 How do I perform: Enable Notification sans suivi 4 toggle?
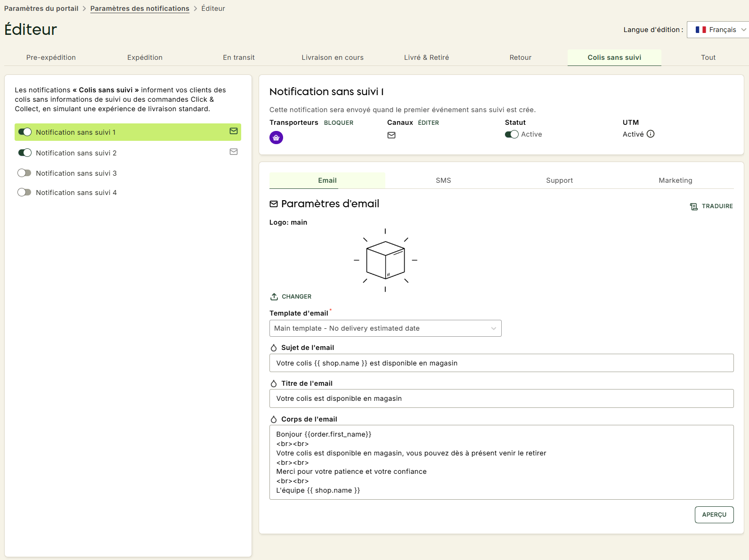(x=24, y=192)
